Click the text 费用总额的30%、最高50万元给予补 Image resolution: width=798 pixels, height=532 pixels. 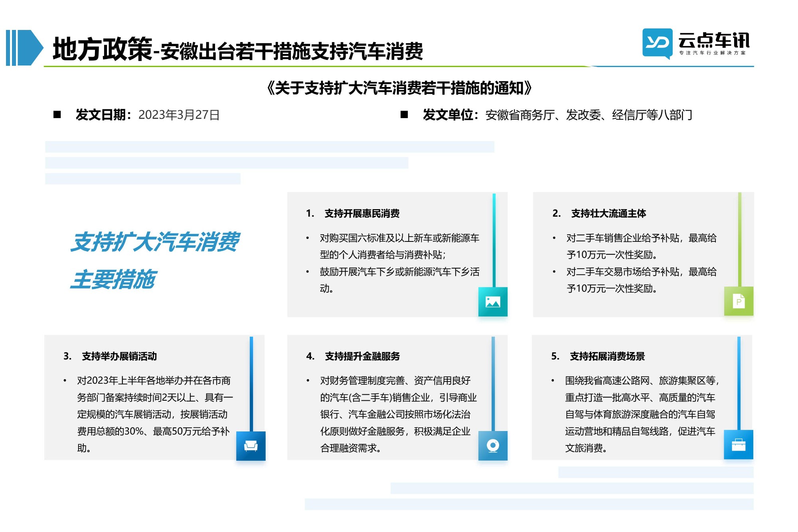tap(153, 431)
